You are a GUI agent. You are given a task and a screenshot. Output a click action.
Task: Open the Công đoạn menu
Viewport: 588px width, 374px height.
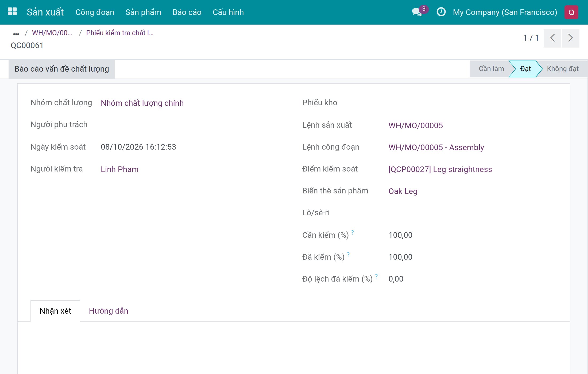(95, 12)
